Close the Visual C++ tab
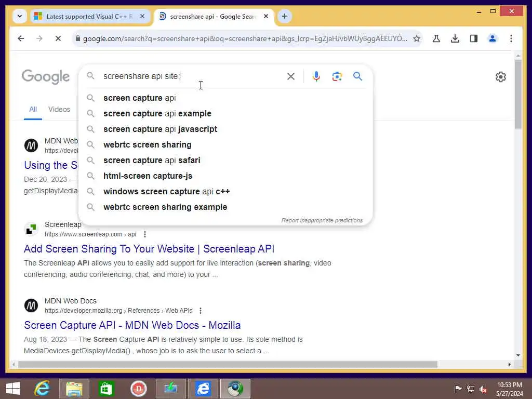This screenshot has height=399, width=532. 142,16
